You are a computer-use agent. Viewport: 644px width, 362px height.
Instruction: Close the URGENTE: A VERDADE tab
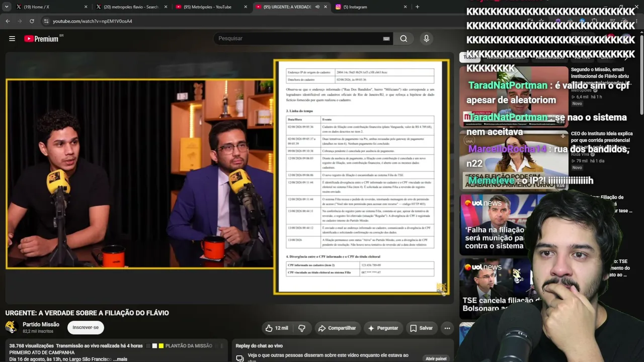326,7
